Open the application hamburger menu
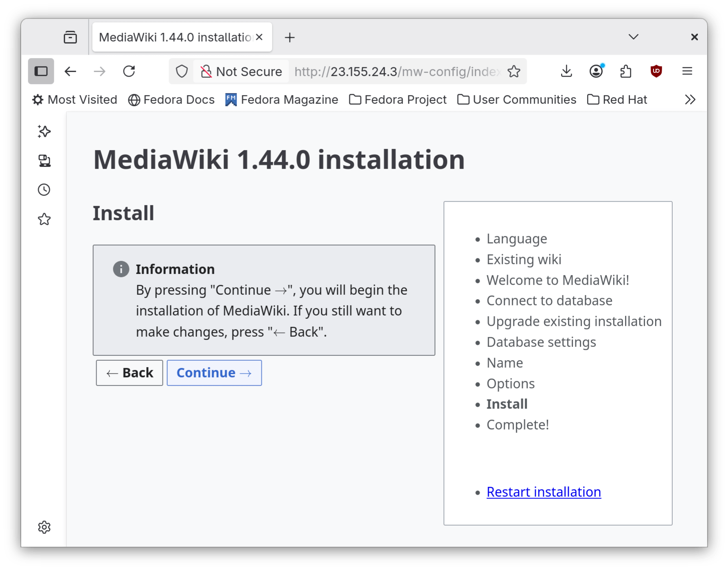728x570 pixels. [x=687, y=71]
